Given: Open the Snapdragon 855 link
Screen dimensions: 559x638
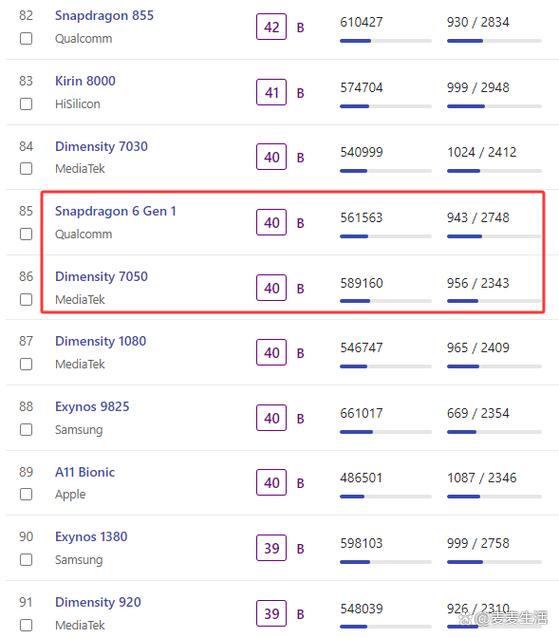Looking at the screenshot, I should click(x=104, y=15).
